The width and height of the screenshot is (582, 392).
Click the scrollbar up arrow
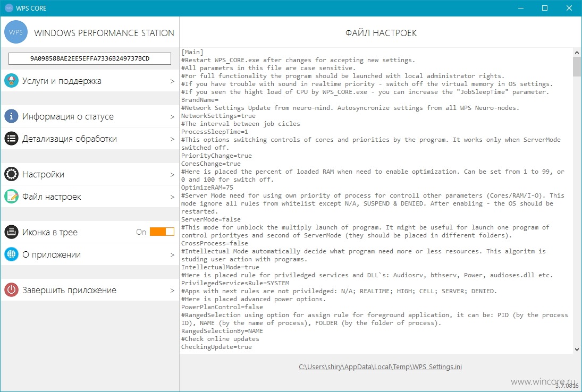(577, 53)
